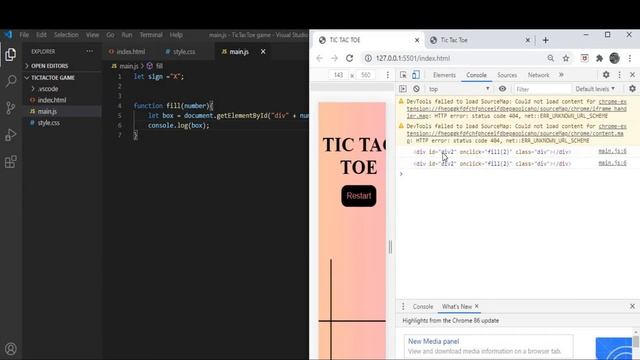This screenshot has height=360, width=640.
Task: Open index.html in the Explorer tree
Action: (51, 100)
